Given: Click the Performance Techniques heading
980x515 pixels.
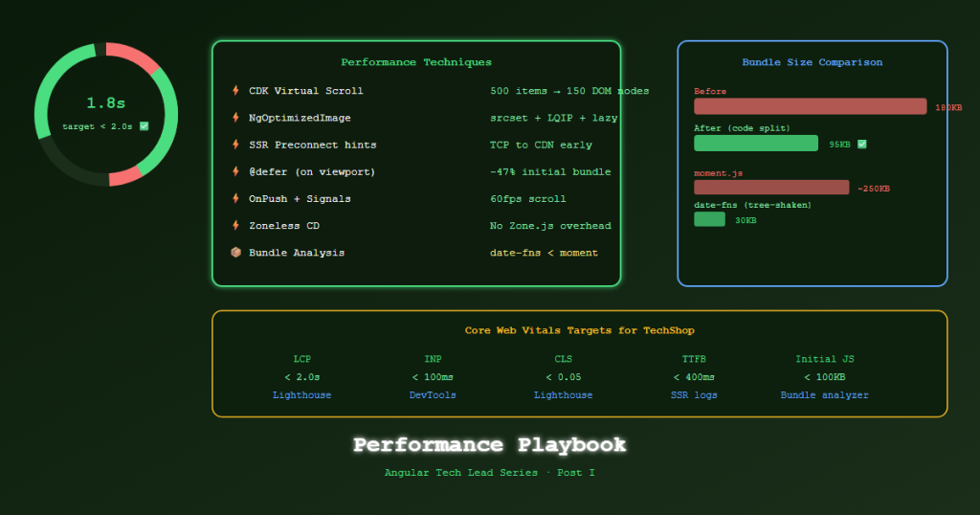Looking at the screenshot, I should [x=416, y=62].
